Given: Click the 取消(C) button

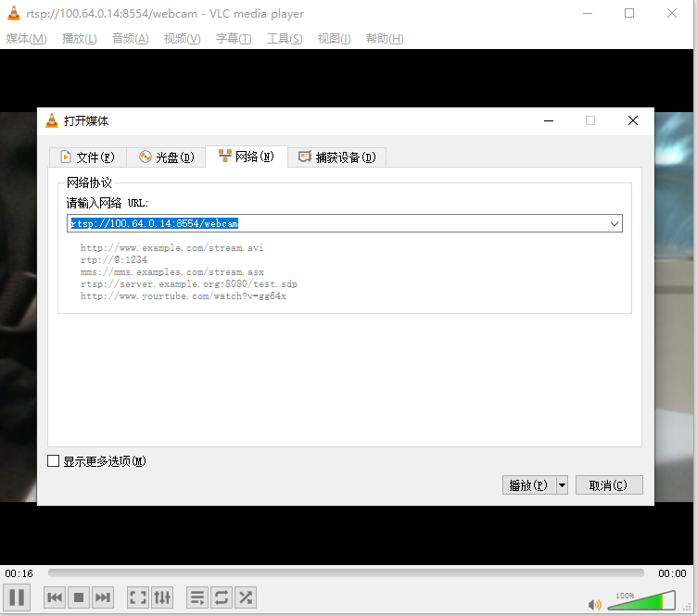Looking at the screenshot, I should click(x=609, y=485).
